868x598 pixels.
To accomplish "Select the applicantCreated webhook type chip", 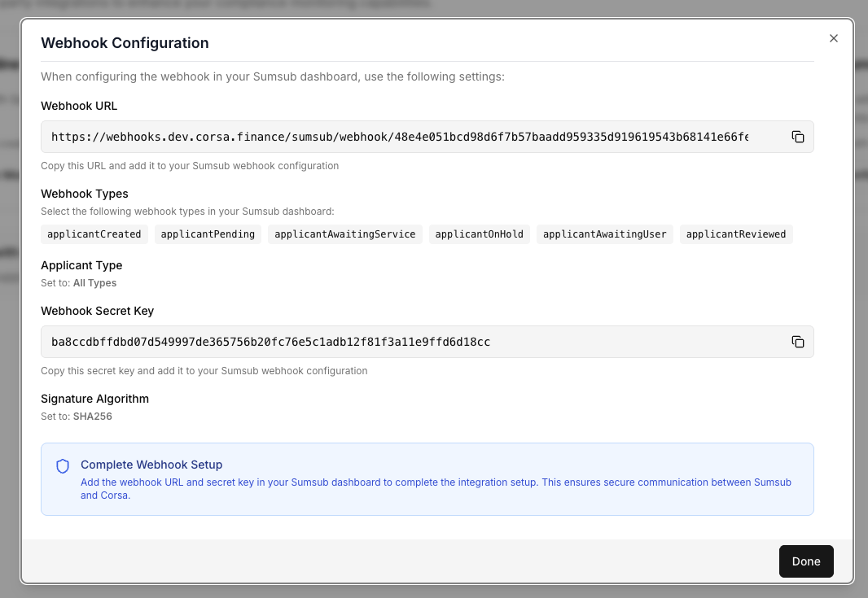I will coord(94,234).
